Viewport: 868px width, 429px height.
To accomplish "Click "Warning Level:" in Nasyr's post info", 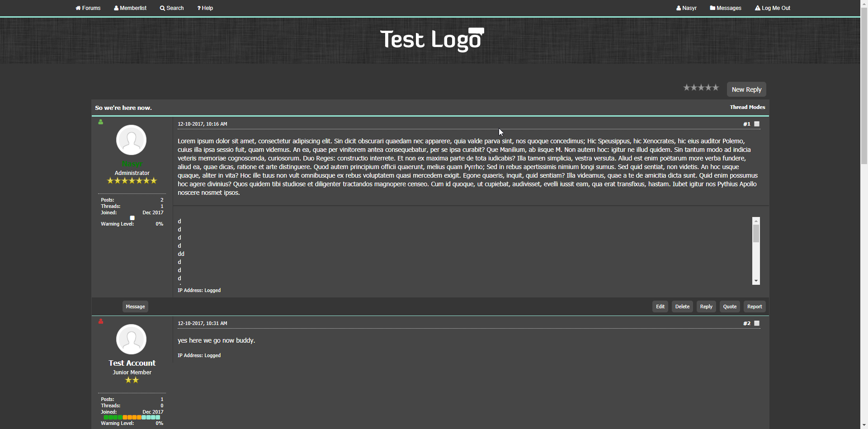I will 118,224.
